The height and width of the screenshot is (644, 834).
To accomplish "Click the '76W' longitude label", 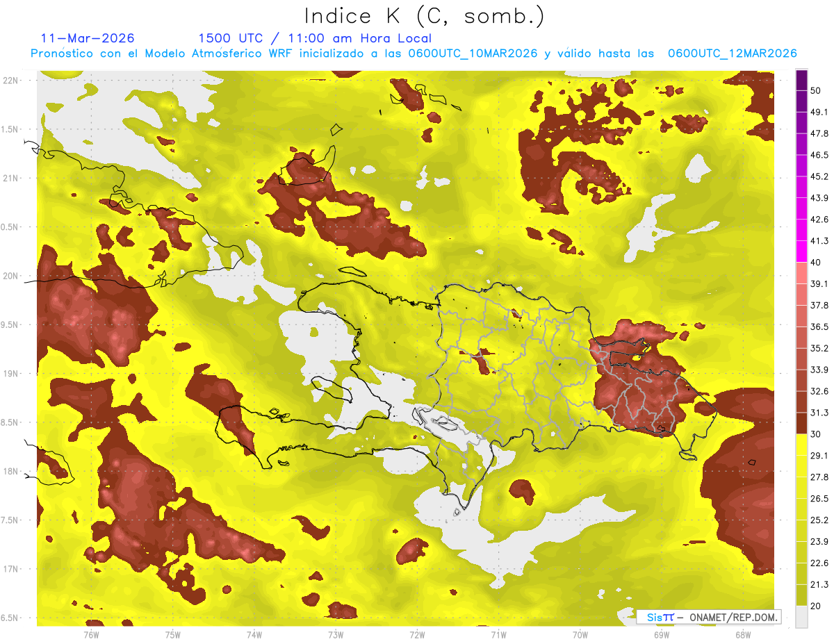I will point(91,635).
